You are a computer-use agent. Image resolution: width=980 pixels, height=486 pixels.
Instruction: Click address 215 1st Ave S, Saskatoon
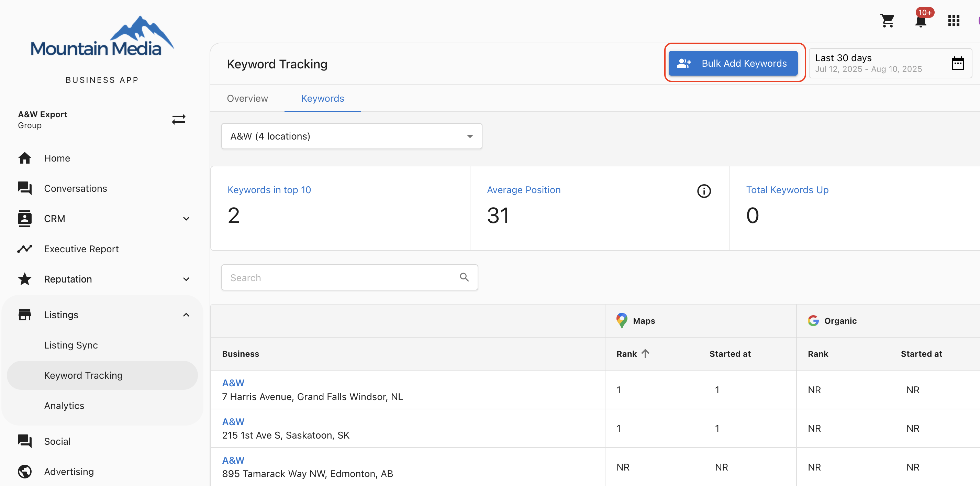(286, 435)
